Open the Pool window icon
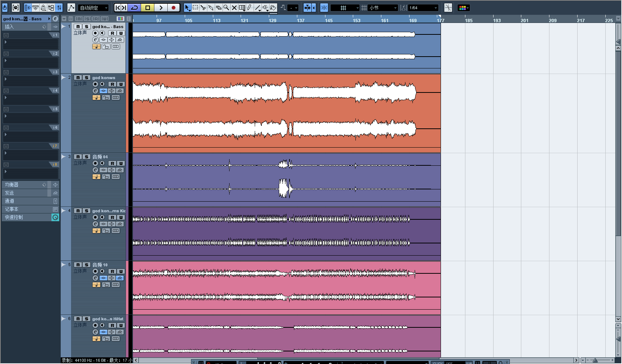 pos(51,7)
